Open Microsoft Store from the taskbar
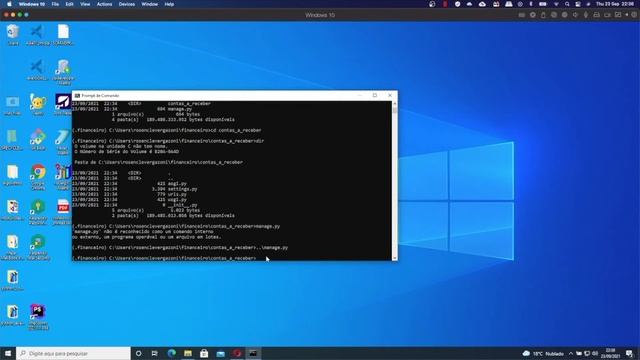The width and height of the screenshot is (640, 360). pos(204,353)
